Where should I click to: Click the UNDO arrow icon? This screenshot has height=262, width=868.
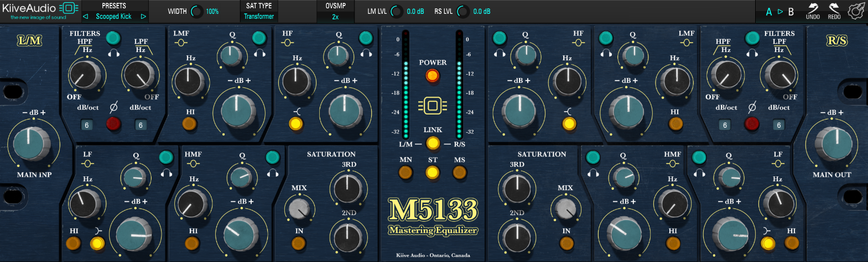pyautogui.click(x=813, y=8)
